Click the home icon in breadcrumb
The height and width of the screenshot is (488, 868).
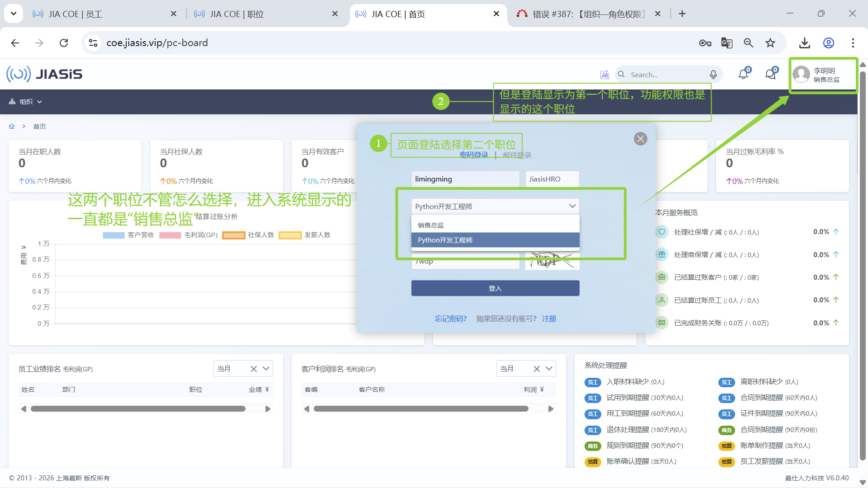pos(12,127)
